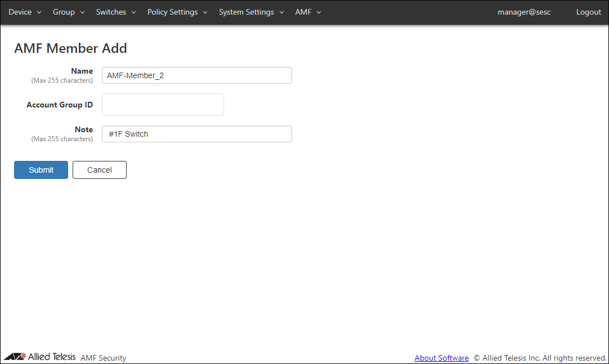Expand the Policy Settings menu

(x=177, y=12)
